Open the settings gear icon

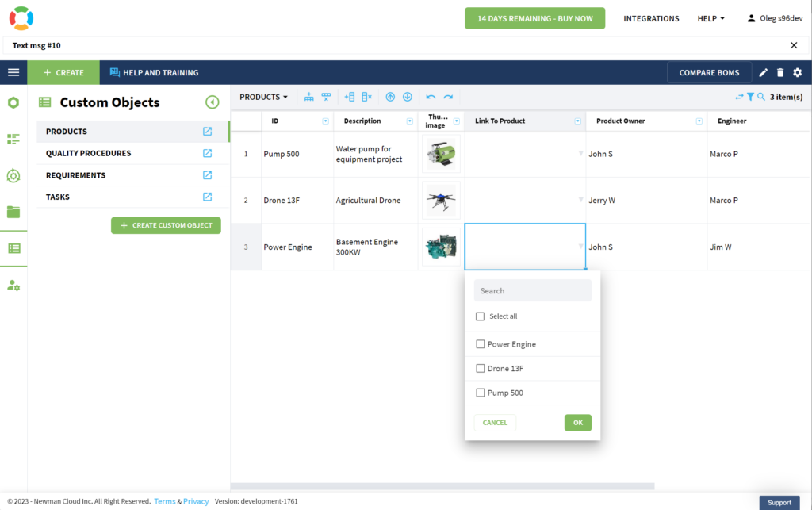pos(798,72)
